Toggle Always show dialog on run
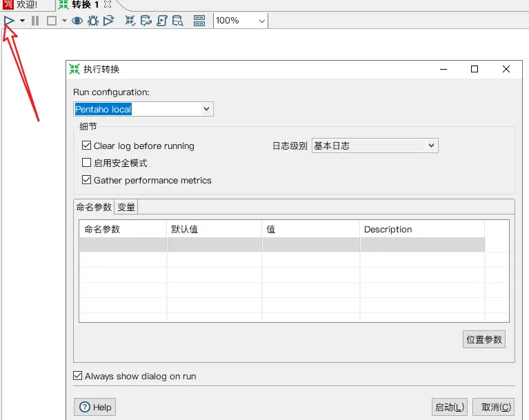This screenshot has height=420, width=529. (78, 375)
